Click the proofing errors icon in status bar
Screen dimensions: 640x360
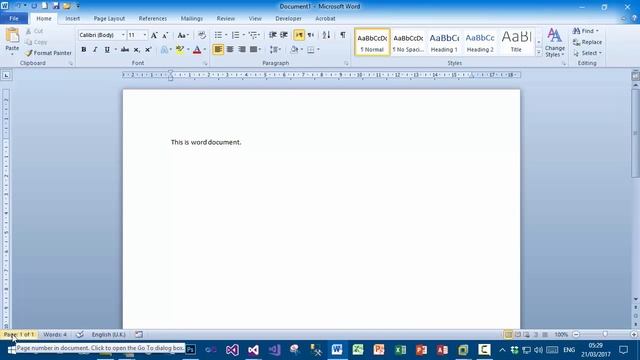(80, 334)
